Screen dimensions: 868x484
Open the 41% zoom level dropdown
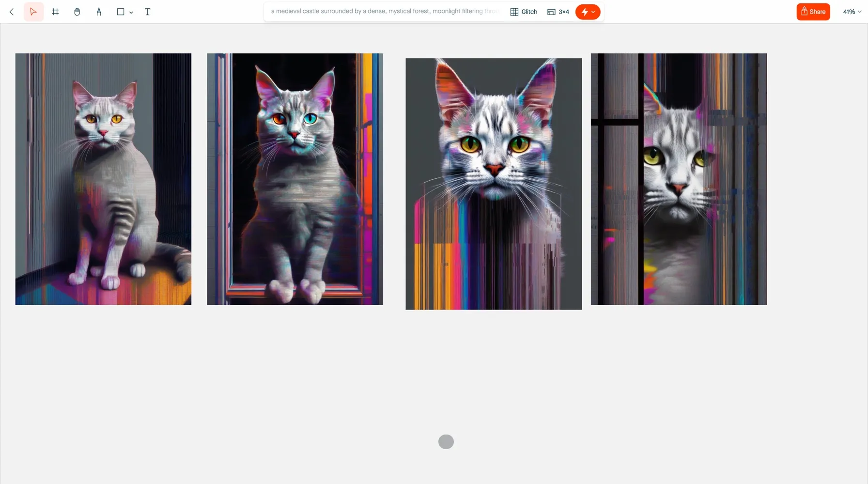(851, 12)
